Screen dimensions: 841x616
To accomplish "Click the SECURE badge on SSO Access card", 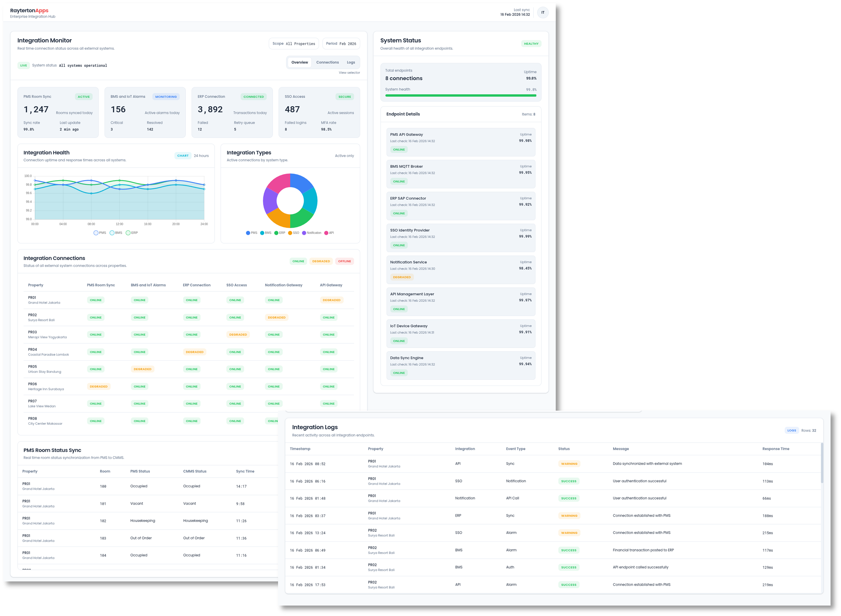I will coord(344,97).
